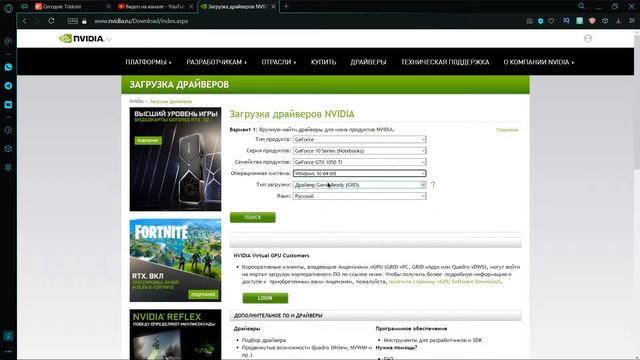Image resolution: width=640 pixels, height=360 pixels.
Task: Click the ПОДРОБНЕЕ button on Fortnite banner
Action: [x=203, y=294]
